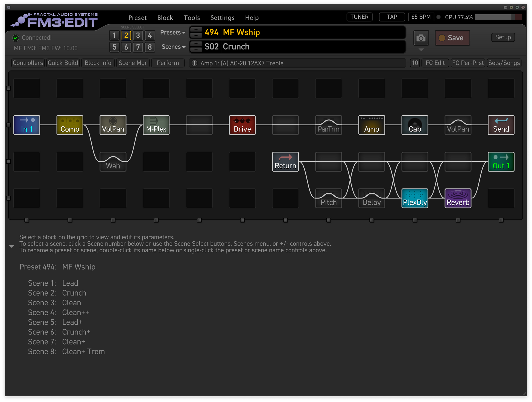
Task: Select scene 5 in Scene Select
Action: [x=114, y=47]
